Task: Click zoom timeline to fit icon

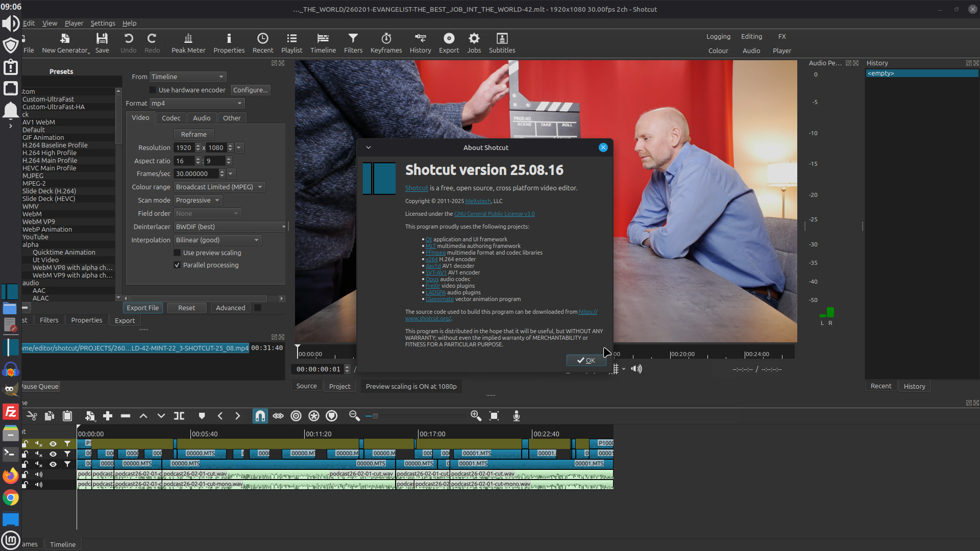Action: (x=494, y=416)
